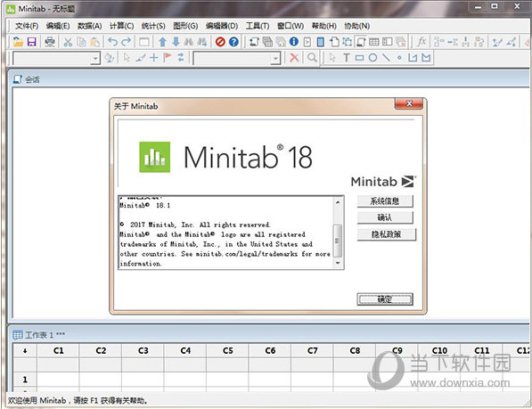Viewport: 532px width, 409px height.
Task: Select the Line drawing tool
Action: pyautogui.click(x=386, y=58)
